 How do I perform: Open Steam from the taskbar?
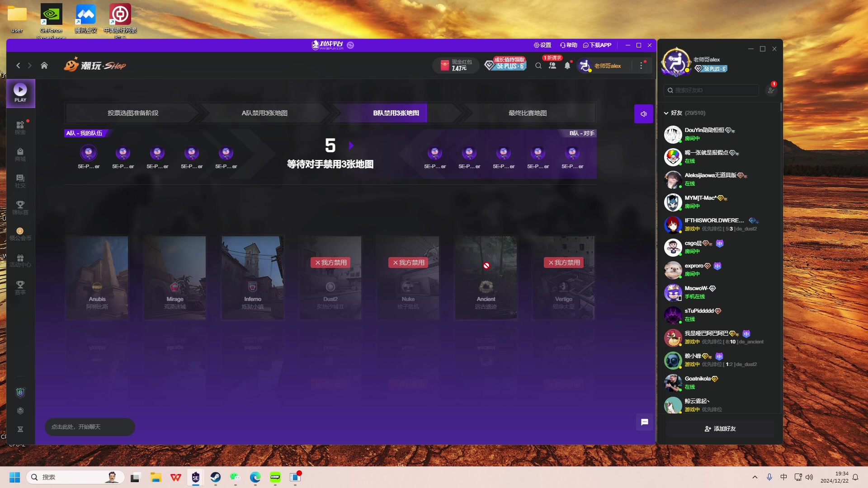point(216,477)
